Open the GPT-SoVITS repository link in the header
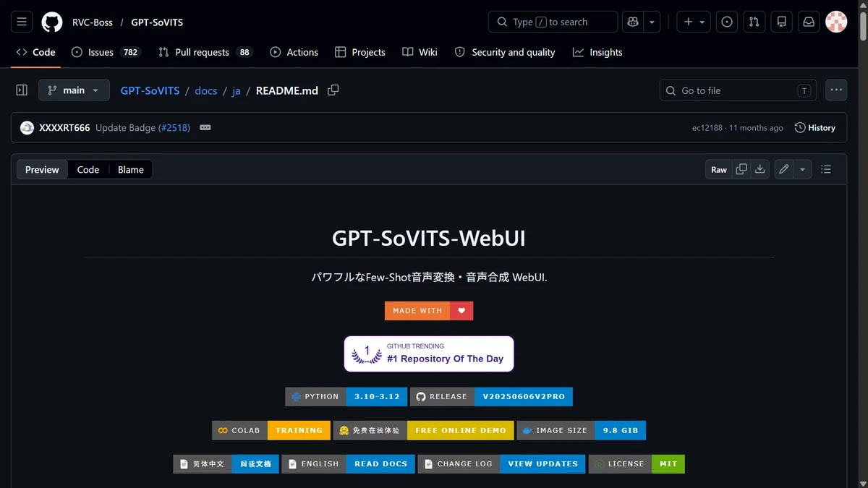This screenshot has height=488, width=868. click(157, 22)
